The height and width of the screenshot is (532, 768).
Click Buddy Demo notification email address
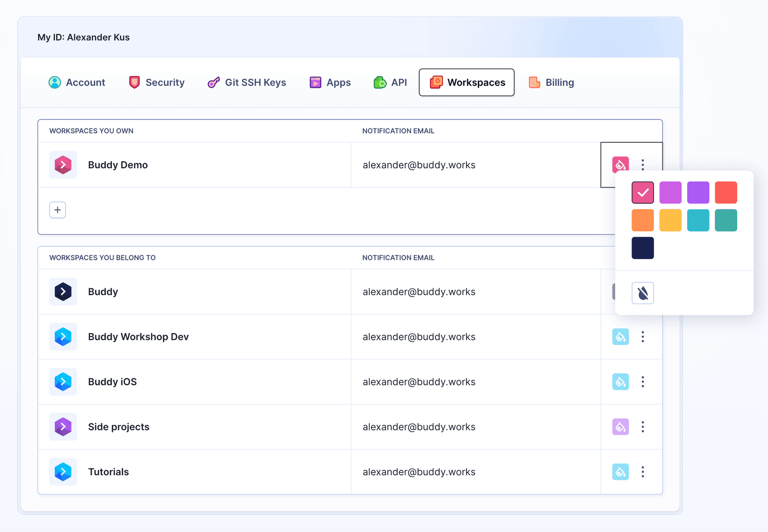(419, 165)
